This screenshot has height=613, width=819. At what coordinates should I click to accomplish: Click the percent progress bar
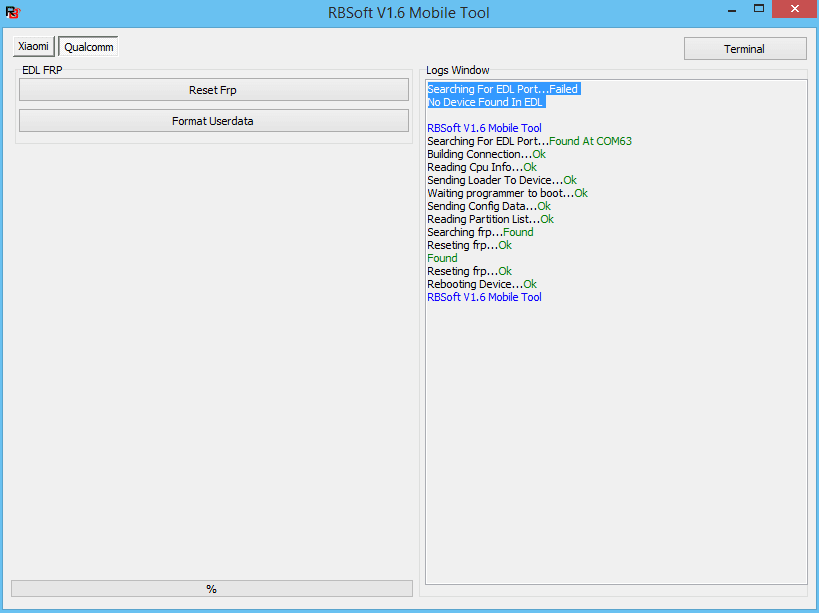coord(212,588)
